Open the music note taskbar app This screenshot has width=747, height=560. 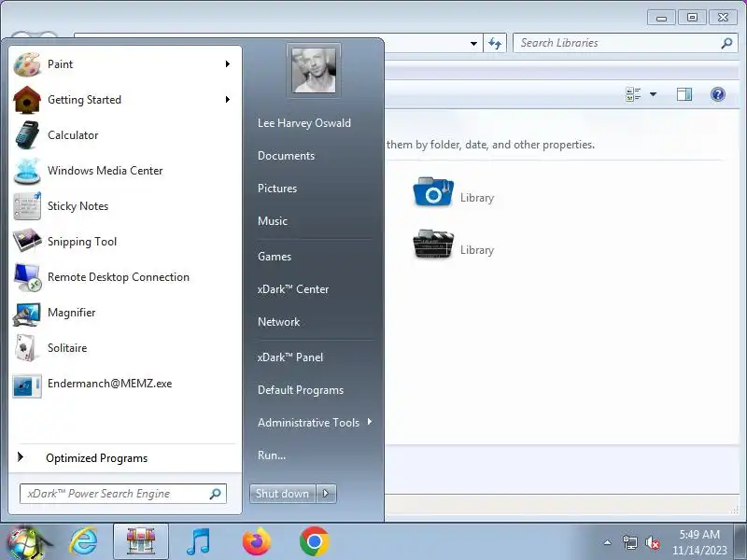coord(198,542)
